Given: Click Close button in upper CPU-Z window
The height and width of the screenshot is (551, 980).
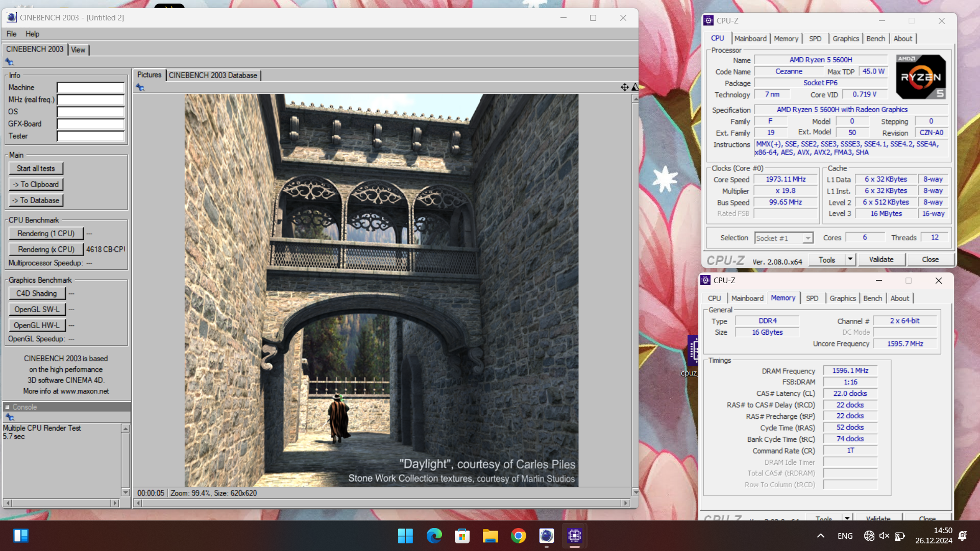Looking at the screenshot, I should tap(930, 260).
